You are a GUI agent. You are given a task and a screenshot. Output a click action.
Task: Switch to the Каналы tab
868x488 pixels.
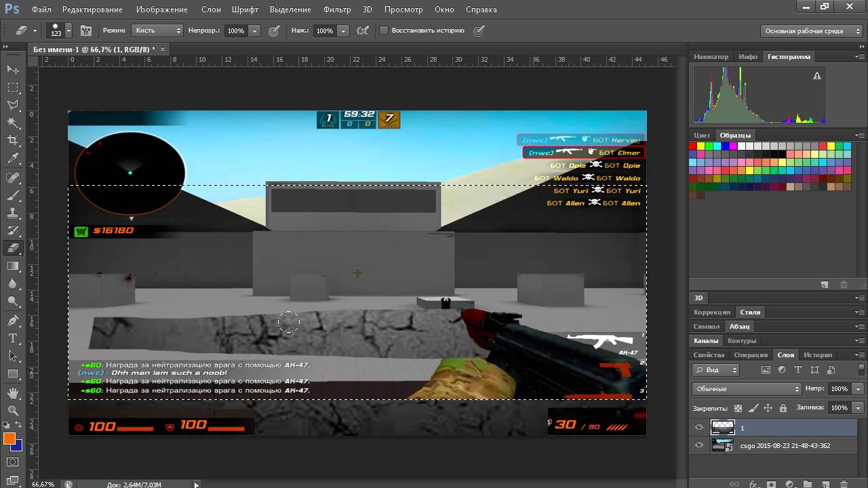point(706,341)
